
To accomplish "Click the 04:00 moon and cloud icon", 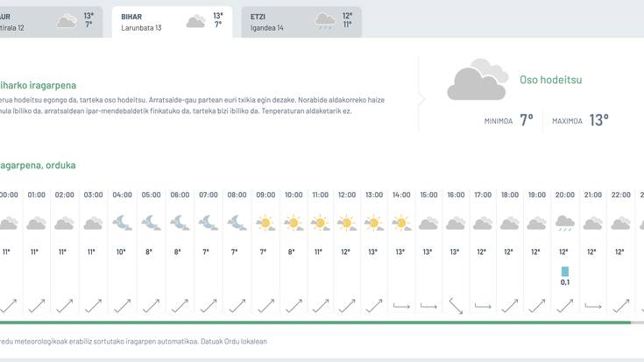I will pos(122,224).
